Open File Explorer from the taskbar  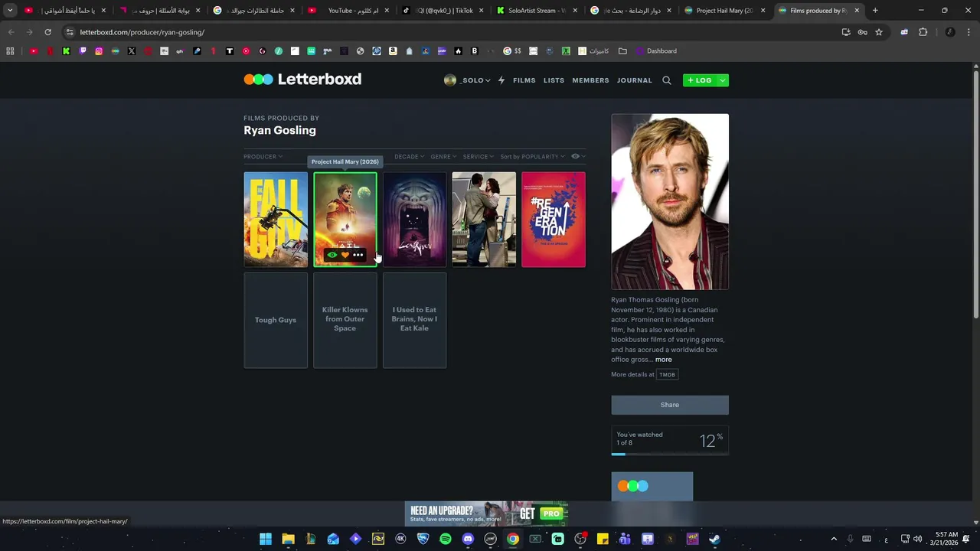288,539
